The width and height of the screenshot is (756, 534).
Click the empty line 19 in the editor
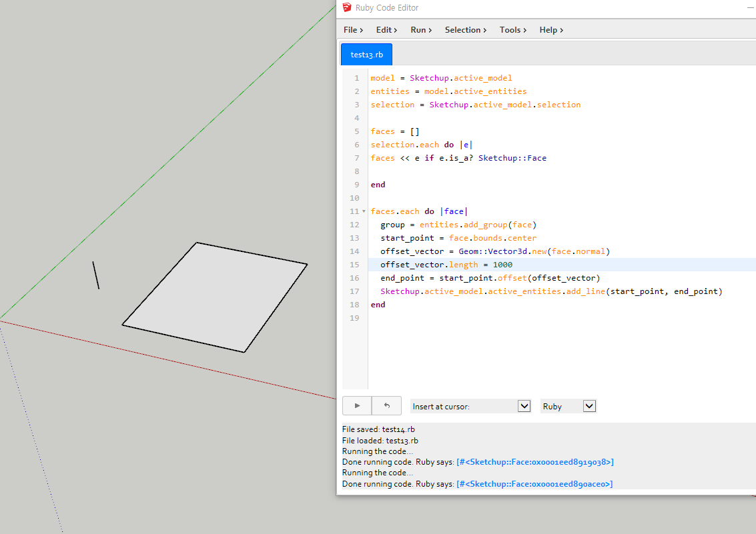point(562,318)
